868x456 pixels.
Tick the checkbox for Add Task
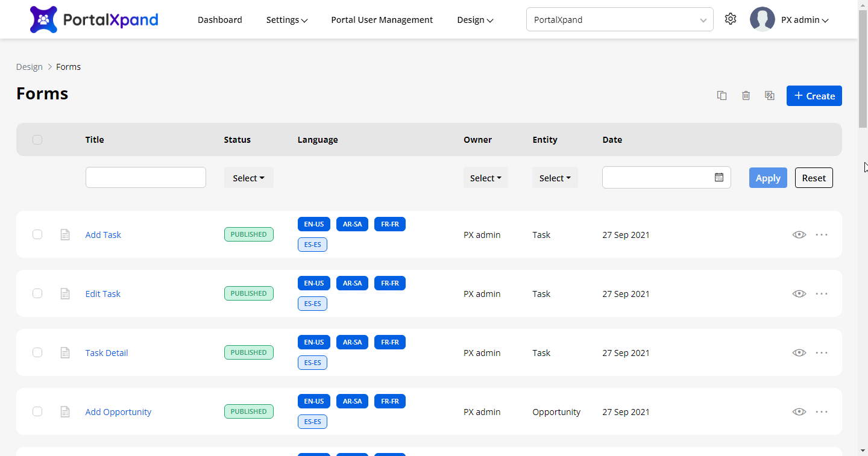(x=37, y=235)
